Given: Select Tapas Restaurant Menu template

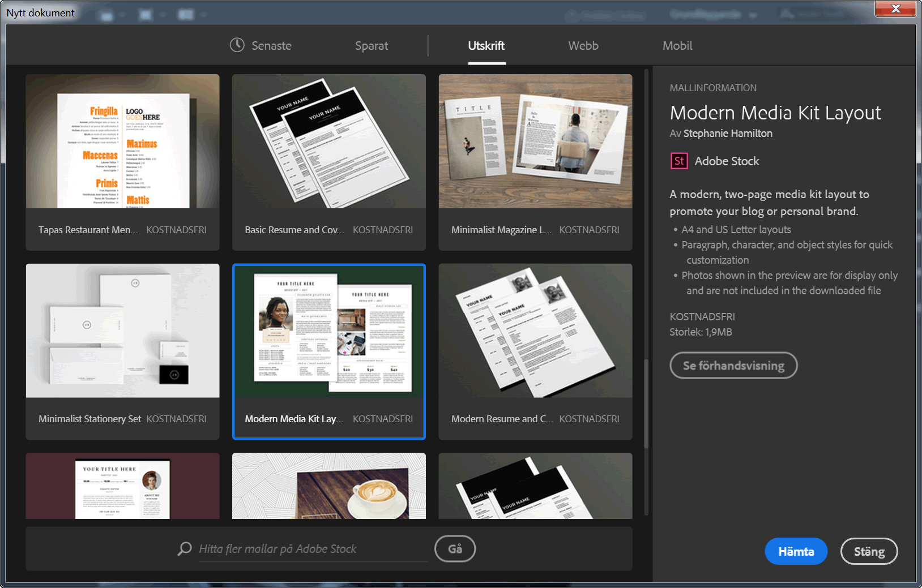Looking at the screenshot, I should coord(122,141).
